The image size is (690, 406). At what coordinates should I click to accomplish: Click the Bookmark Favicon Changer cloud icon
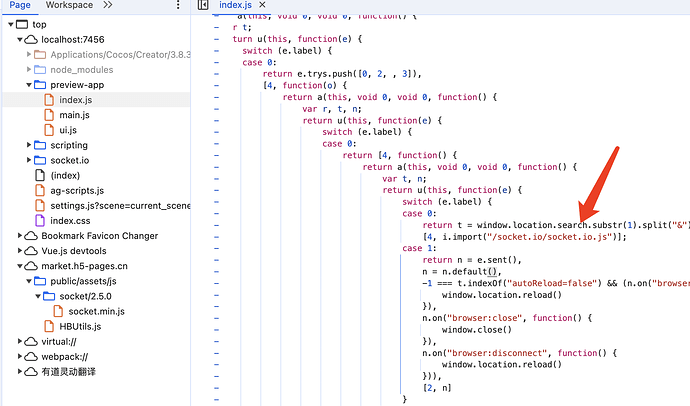tap(31, 236)
